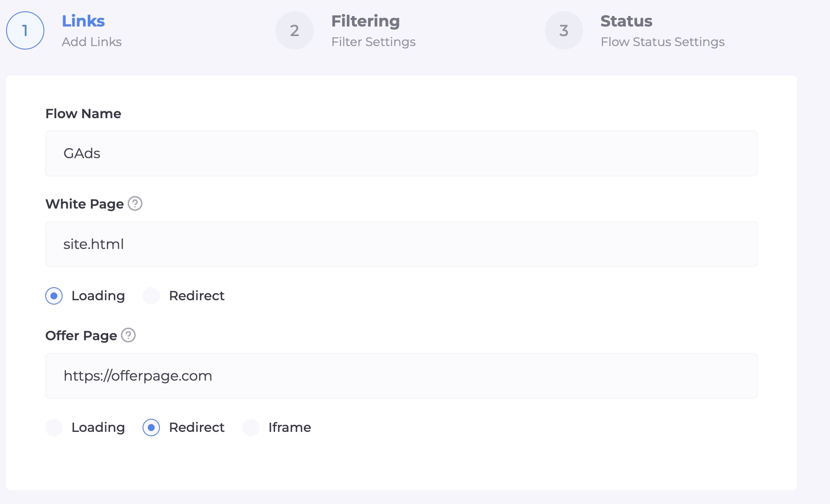Click the White Page site.html field
Screen dimensions: 830x504
[x=401, y=244]
